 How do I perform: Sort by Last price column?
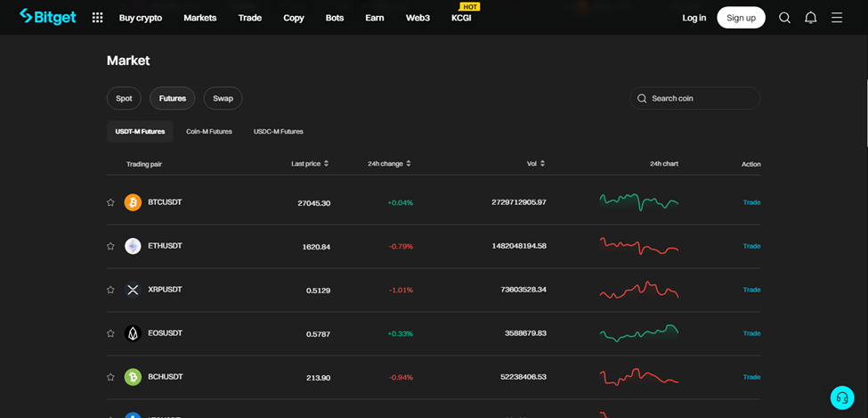(310, 163)
